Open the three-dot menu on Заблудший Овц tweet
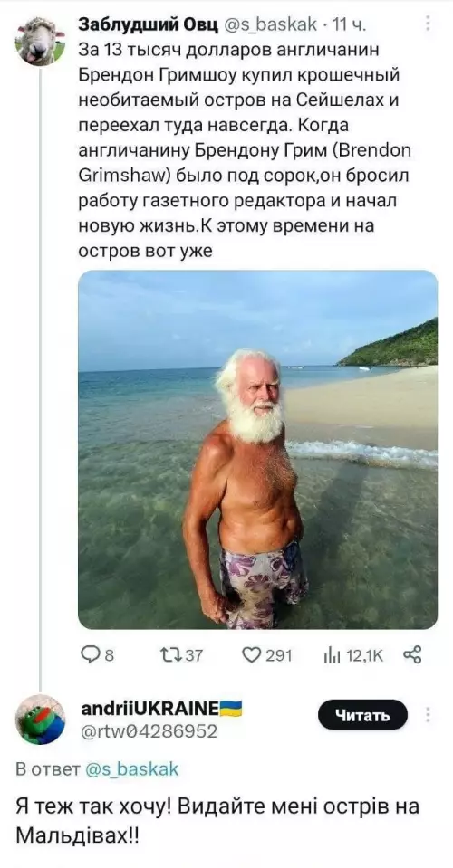453x868 pixels. click(x=428, y=24)
